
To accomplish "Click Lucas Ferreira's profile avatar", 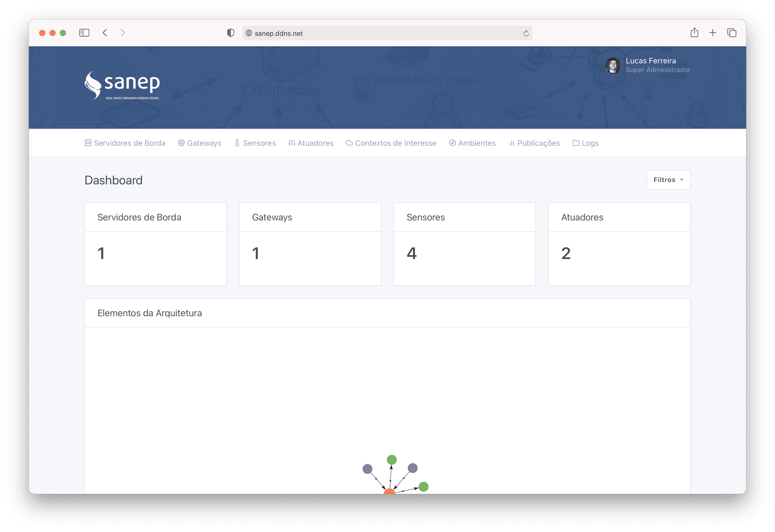I will 613,65.
